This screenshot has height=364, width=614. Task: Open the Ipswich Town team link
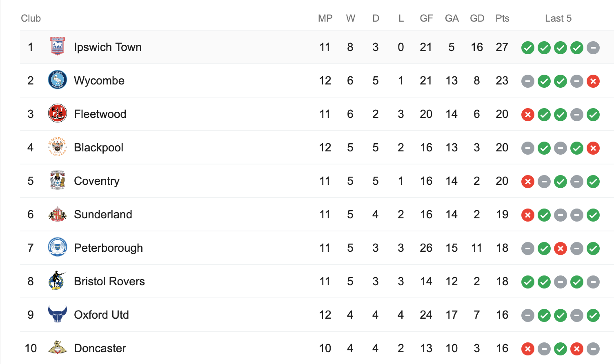click(x=108, y=47)
